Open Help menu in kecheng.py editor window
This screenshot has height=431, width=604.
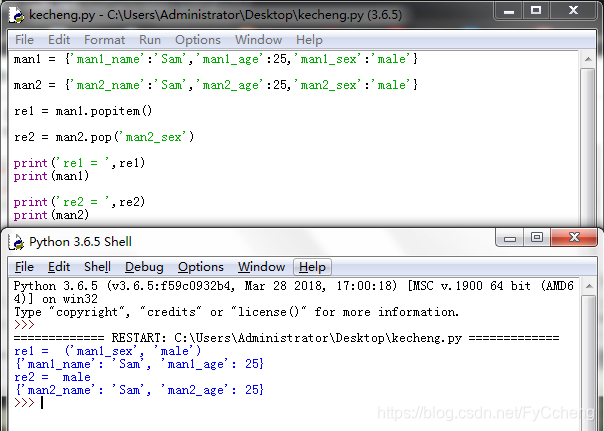pos(309,40)
